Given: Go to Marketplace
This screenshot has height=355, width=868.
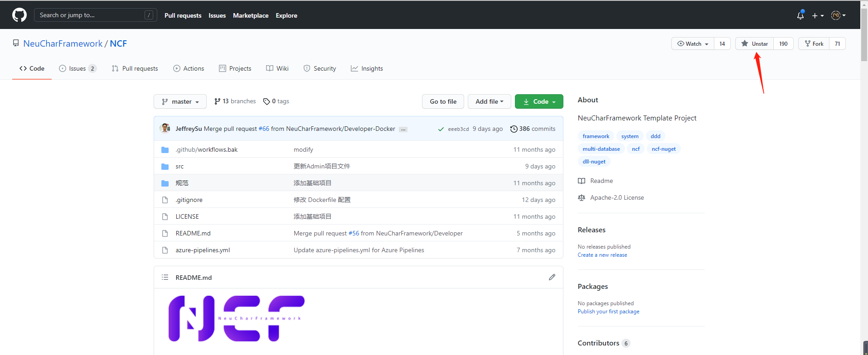Looking at the screenshot, I should pos(251,15).
